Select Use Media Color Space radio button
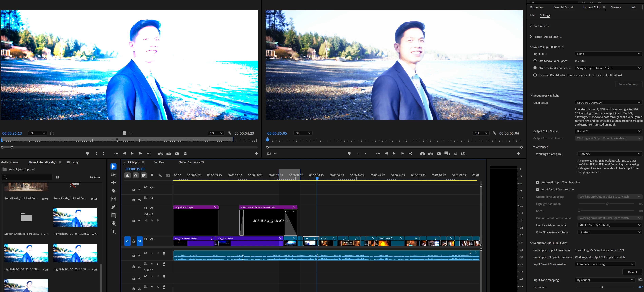Viewport: 644px width, 292px height. pos(535,61)
